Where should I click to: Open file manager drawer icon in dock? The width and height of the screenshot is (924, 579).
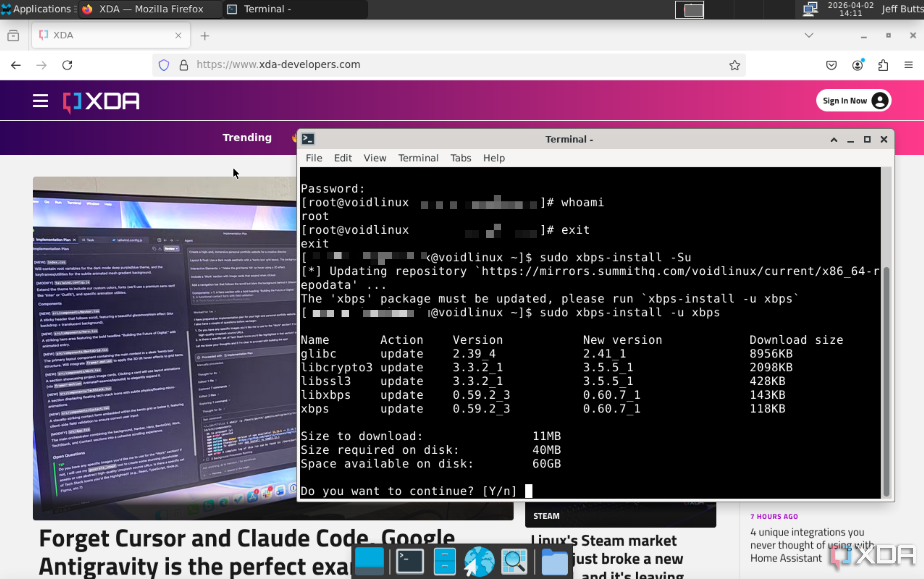pyautogui.click(x=444, y=561)
